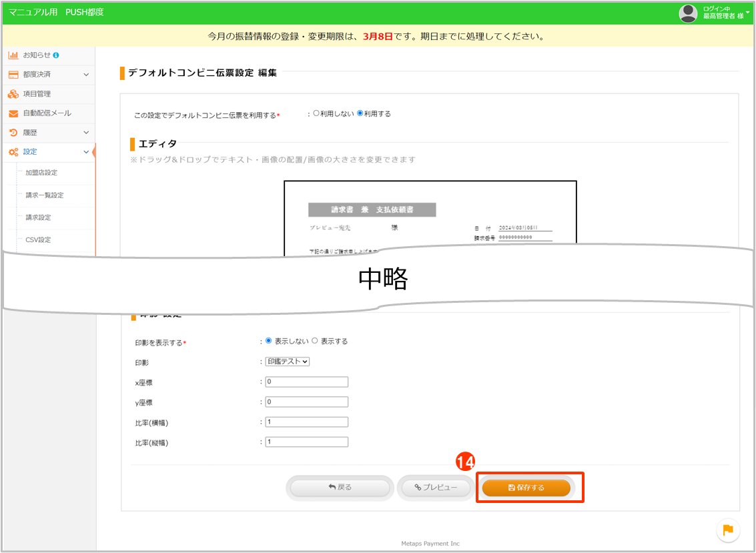Open the 印影 dropdown showing 印鑑テスト
The image size is (756, 553).
click(288, 362)
